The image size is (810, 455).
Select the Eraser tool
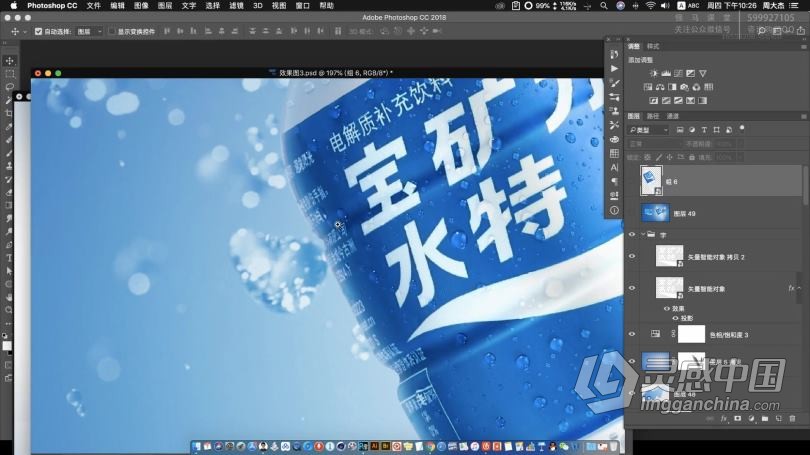click(9, 192)
